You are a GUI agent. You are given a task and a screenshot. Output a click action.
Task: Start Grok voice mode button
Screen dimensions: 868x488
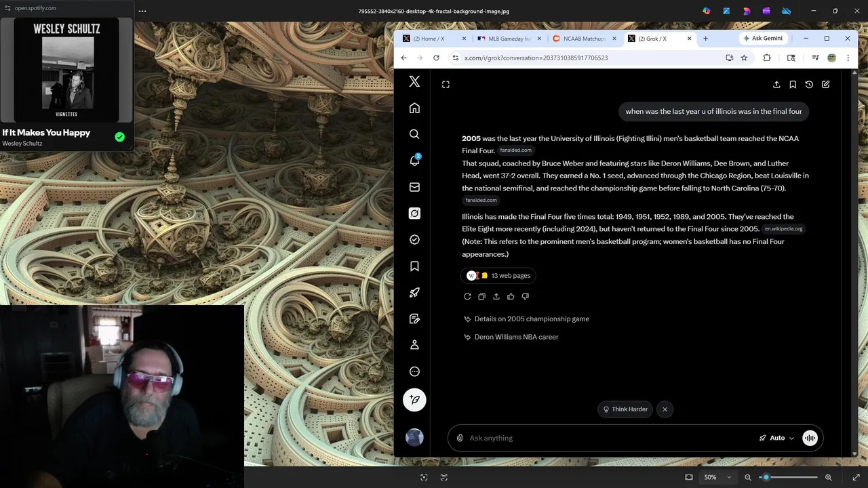(810, 438)
